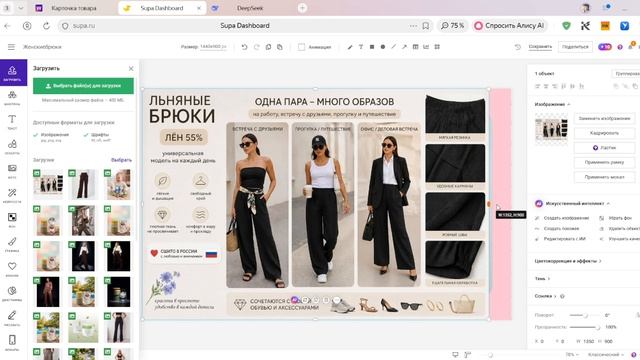Open the brush Graphics sidebar section
This screenshot has width=640, height=360.
pos(12,244)
